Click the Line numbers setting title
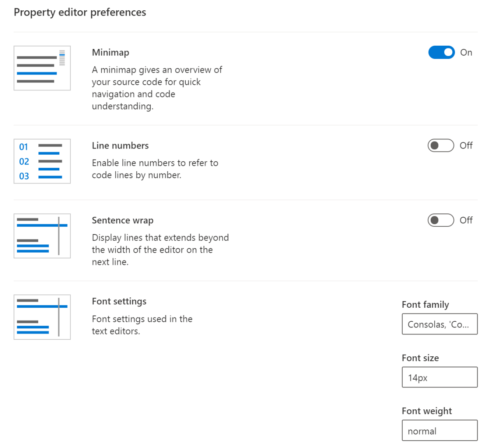Screen dimensions: 494x448 120,146
